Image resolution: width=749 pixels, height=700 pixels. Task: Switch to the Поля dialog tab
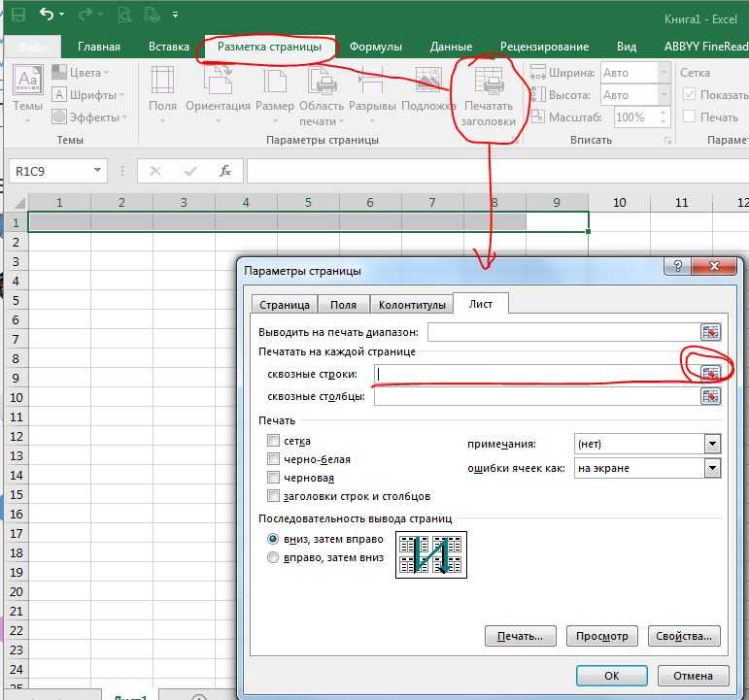point(344,305)
